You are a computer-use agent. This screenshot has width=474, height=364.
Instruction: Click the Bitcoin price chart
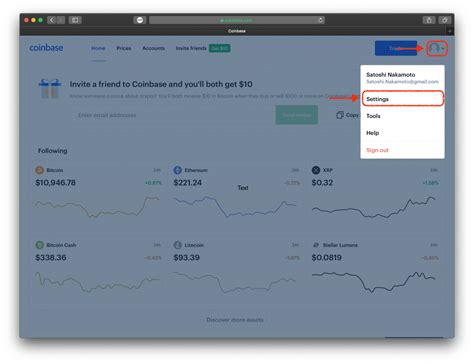click(97, 207)
